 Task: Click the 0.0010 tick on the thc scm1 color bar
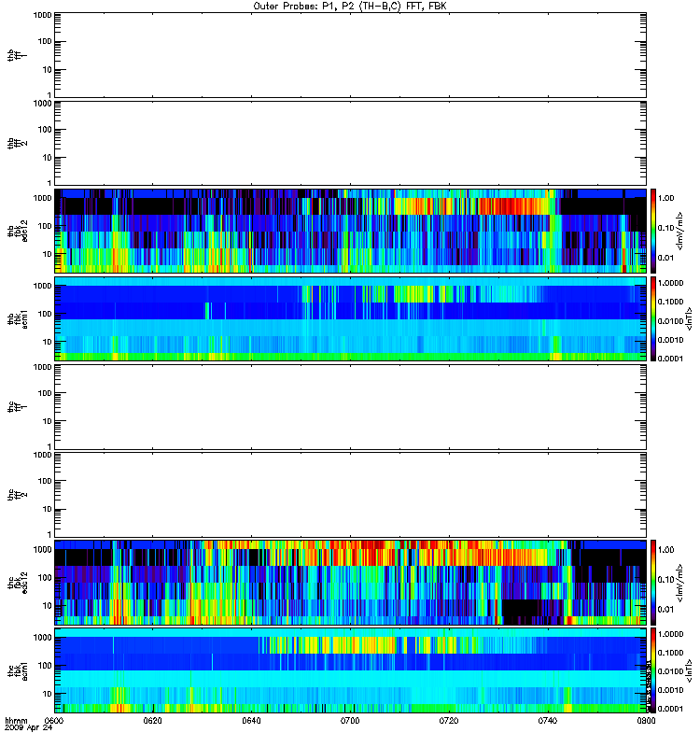(670, 690)
